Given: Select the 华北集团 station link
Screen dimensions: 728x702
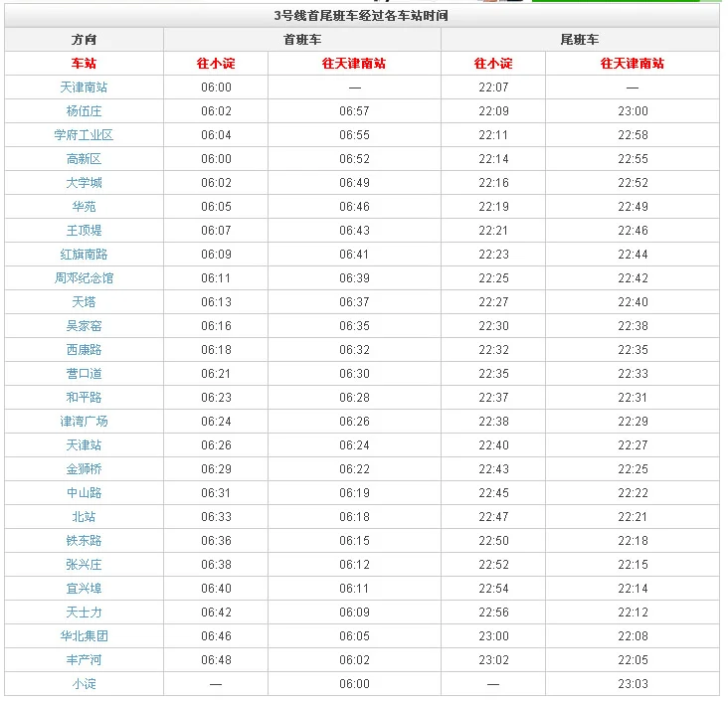Looking at the screenshot, I should [84, 636].
